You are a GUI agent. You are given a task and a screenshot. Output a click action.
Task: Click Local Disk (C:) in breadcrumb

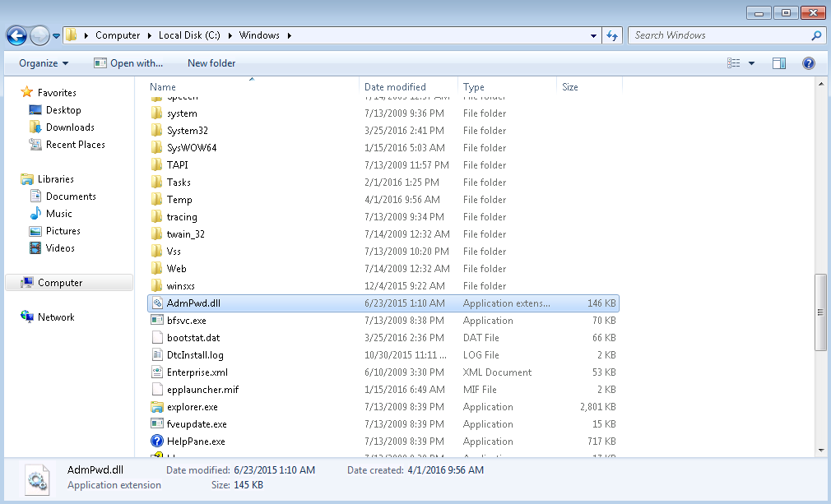(189, 35)
